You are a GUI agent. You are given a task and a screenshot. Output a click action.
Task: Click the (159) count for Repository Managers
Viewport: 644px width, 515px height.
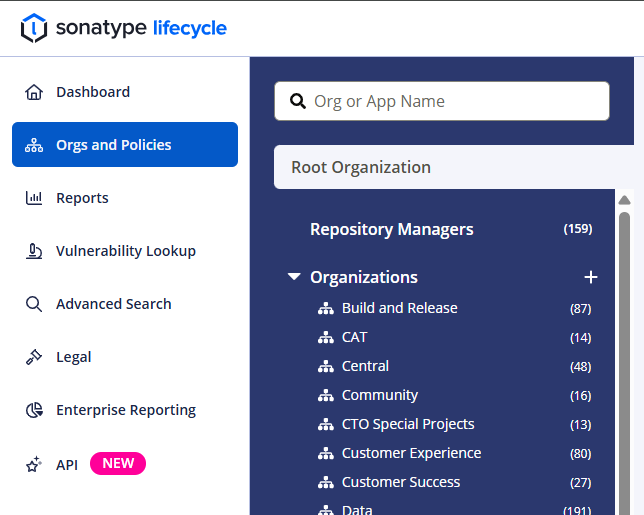[578, 229]
